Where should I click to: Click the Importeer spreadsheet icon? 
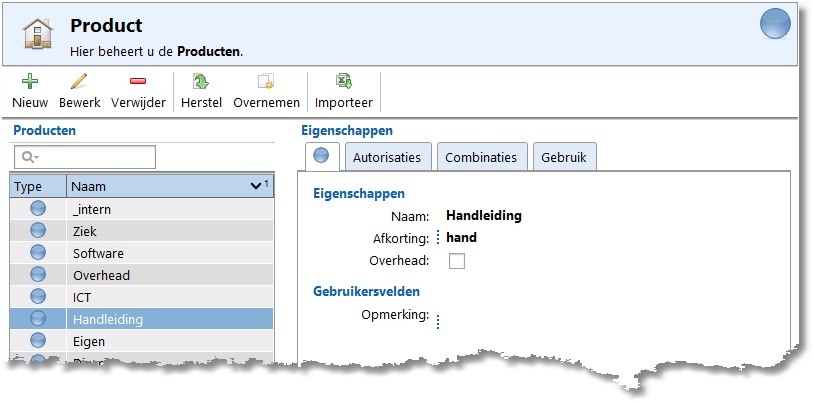coord(343,83)
